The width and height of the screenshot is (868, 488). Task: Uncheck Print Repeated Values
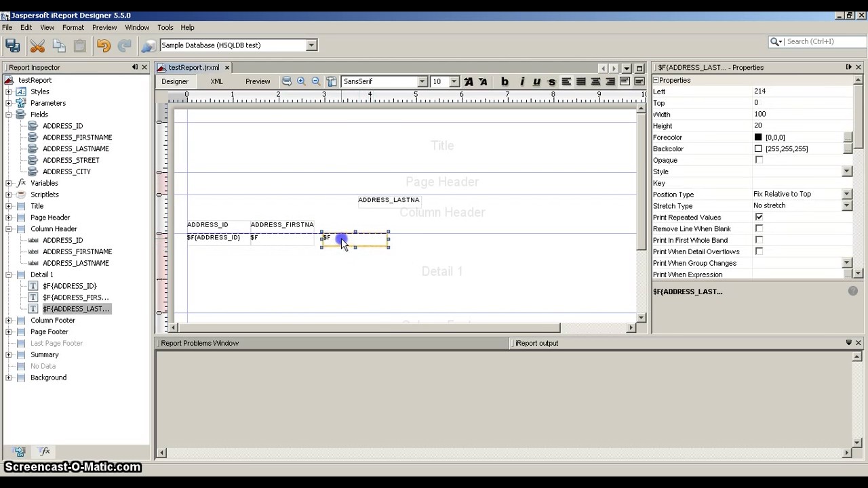point(759,217)
